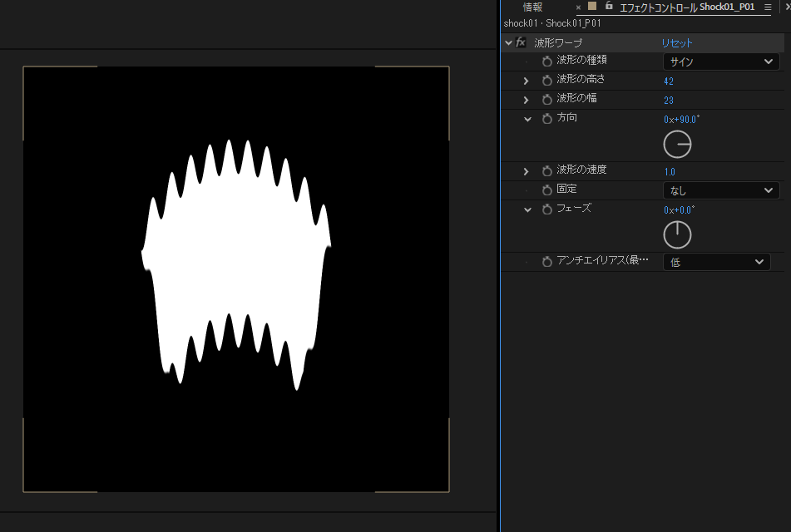The height and width of the screenshot is (532, 791).
Task: Switch to the 情報 tab
Action: tap(532, 7)
